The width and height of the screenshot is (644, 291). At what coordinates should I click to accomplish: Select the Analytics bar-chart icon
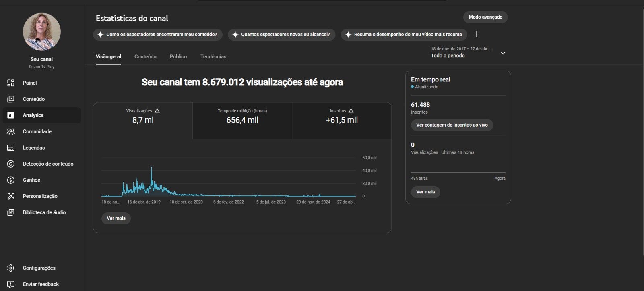(x=11, y=115)
